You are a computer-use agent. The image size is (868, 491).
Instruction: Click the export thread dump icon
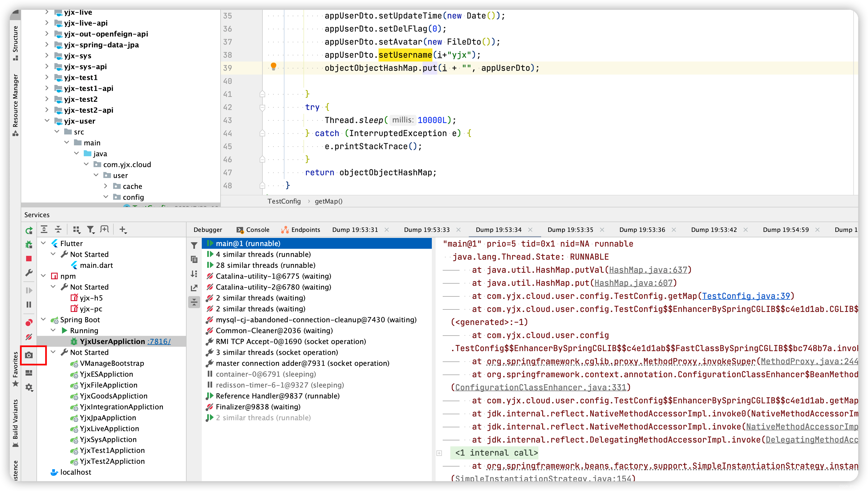194,288
